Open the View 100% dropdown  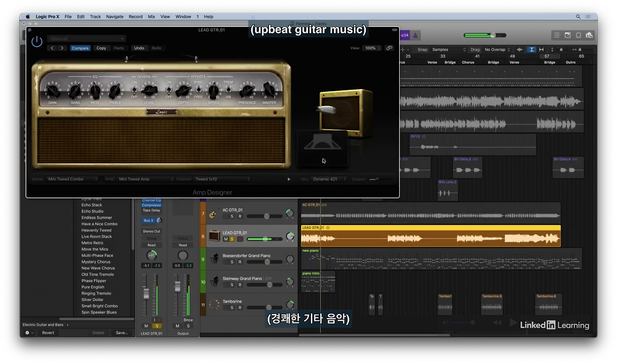point(373,48)
